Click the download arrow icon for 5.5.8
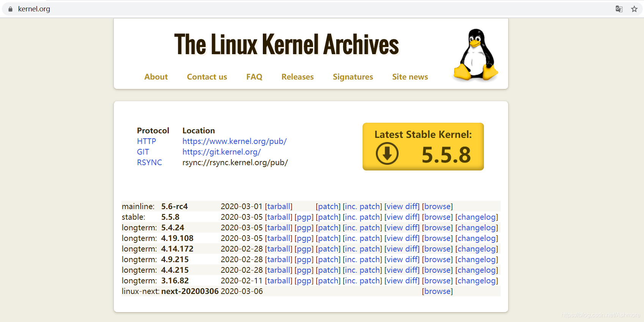 (x=387, y=153)
